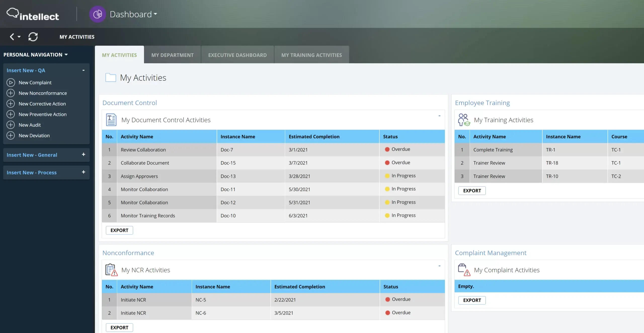
Task: Click the refresh icon in the toolbar
Action: click(33, 37)
